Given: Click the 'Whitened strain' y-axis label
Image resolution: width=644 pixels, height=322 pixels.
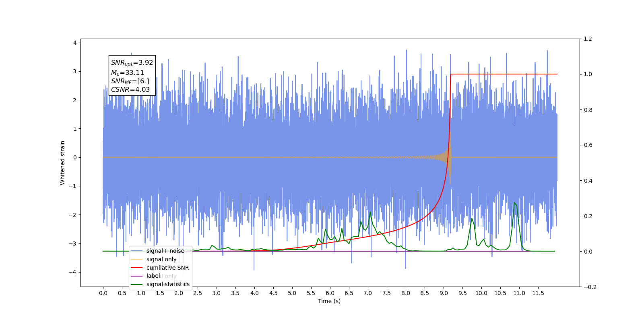Looking at the screenshot, I should 63,163.
